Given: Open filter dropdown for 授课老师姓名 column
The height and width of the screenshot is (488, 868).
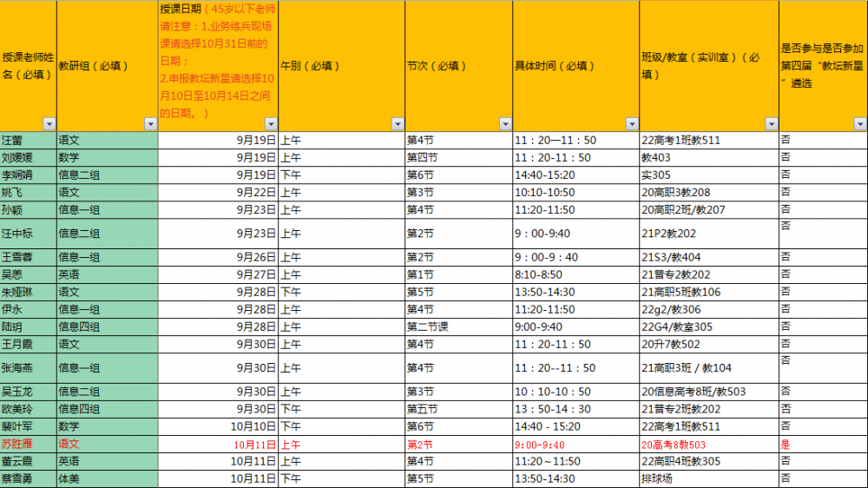Looking at the screenshot, I should coord(49,124).
